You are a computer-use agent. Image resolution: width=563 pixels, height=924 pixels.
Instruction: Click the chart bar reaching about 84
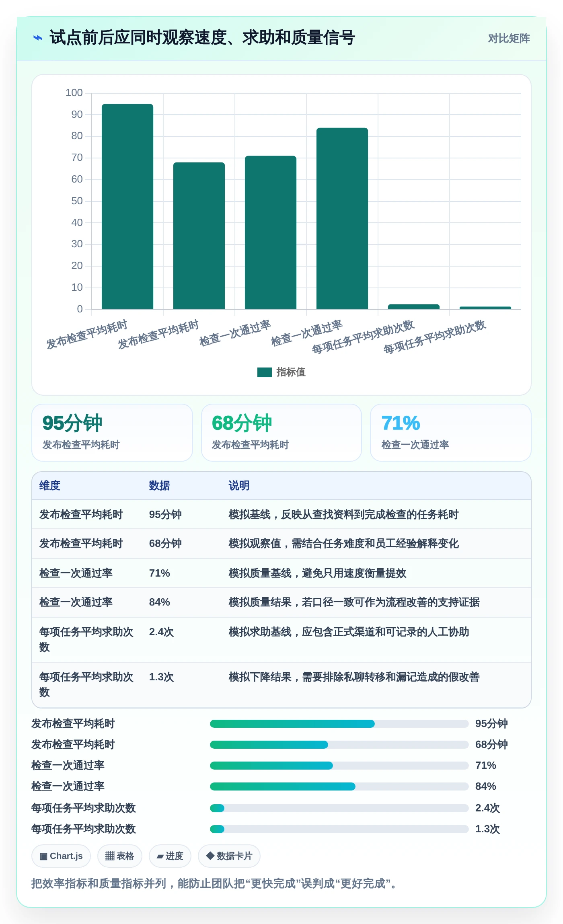click(x=342, y=218)
